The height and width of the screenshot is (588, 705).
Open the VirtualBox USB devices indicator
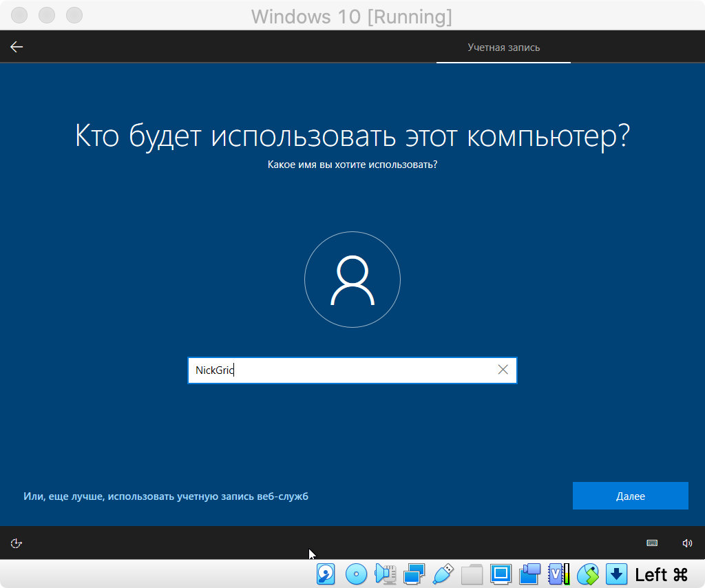point(443,574)
